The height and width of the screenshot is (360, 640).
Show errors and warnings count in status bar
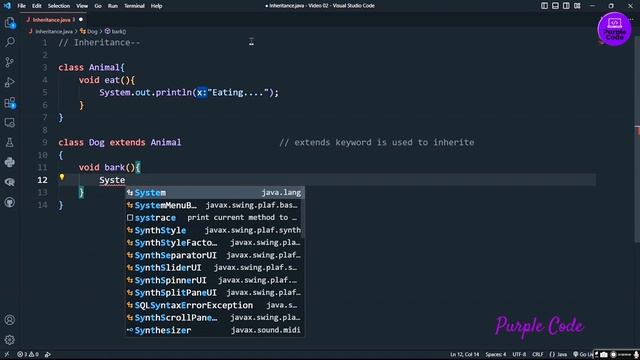click(x=28, y=354)
